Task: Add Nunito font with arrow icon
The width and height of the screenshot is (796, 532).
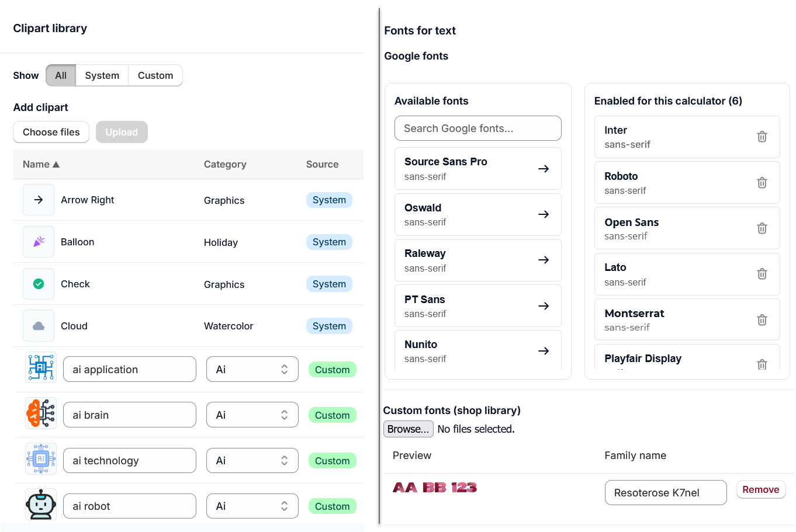Action: coord(544,351)
